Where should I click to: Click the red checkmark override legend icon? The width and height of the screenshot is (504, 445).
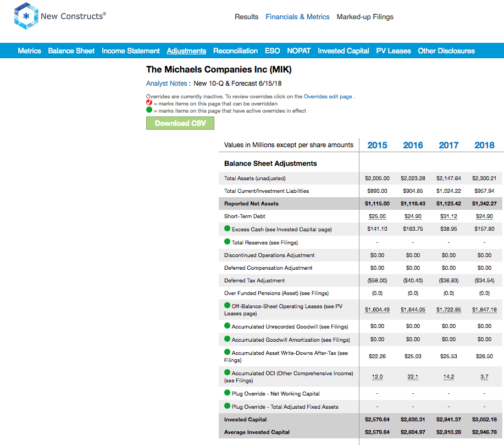point(149,103)
